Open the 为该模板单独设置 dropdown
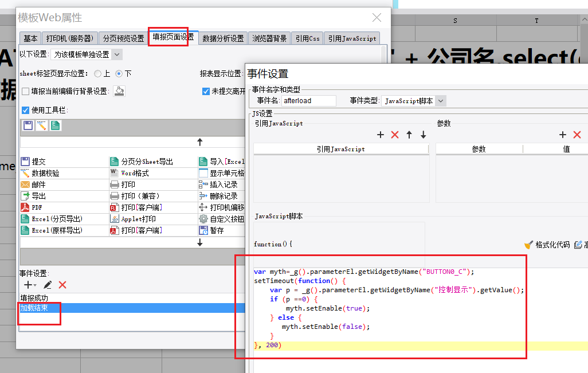 (x=116, y=54)
